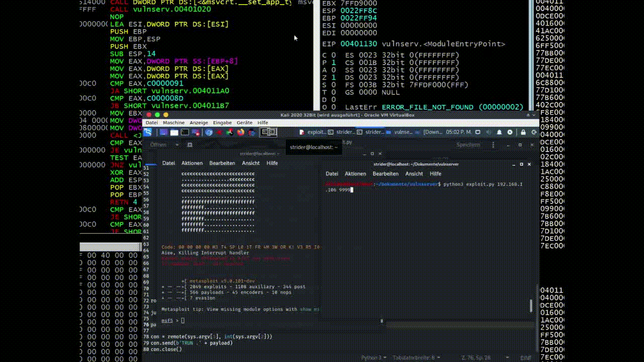Expand the Öffnen dropdown arrow
Viewport: 644px width, 362px height.
point(177,145)
